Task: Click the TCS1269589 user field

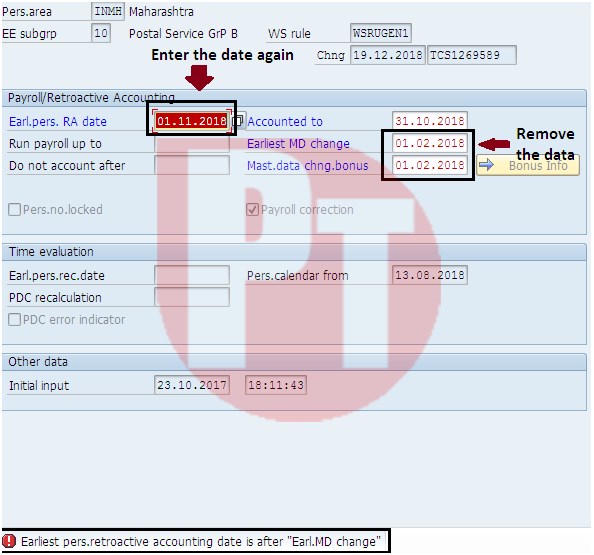Action: (472, 55)
